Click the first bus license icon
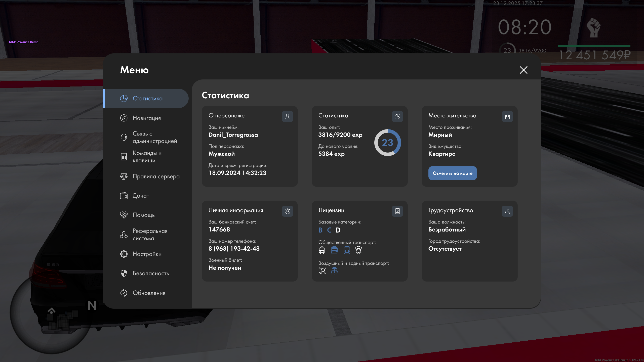 [x=322, y=250]
